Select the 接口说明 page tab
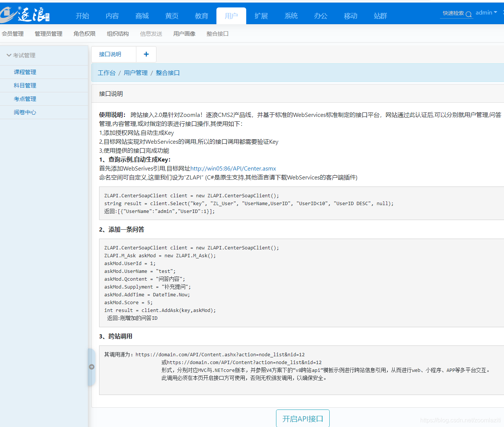 (110, 54)
